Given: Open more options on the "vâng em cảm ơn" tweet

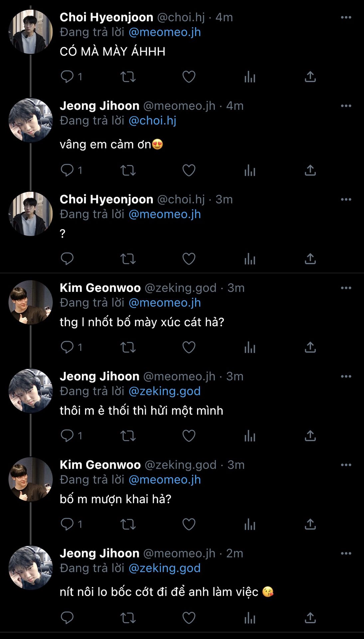Looking at the screenshot, I should 346,106.
